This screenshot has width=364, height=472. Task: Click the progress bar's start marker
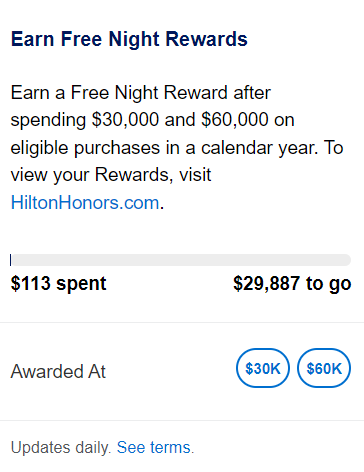coord(11,260)
